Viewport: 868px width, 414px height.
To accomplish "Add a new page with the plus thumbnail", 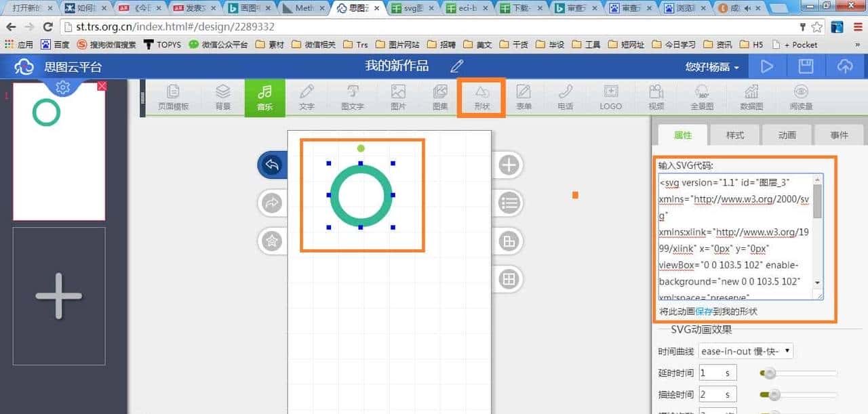I will (59, 296).
